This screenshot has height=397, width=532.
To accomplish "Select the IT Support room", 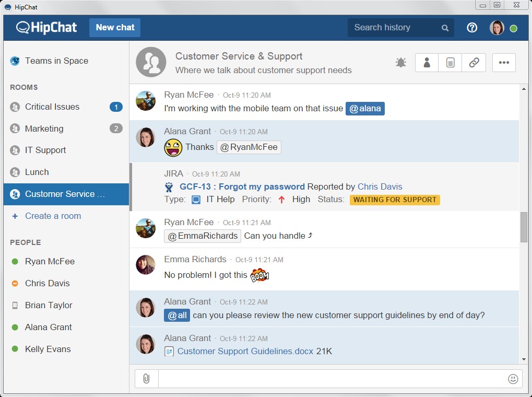I will (45, 150).
